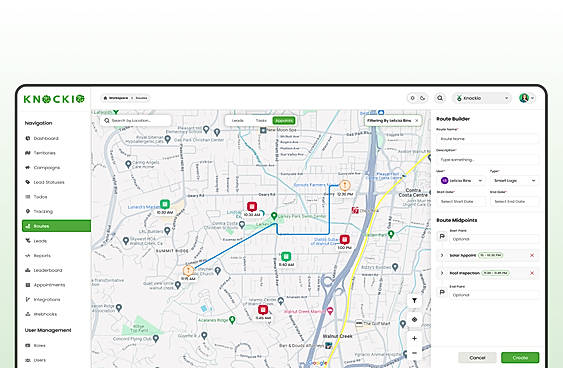
Task: Click the green 10:30 AM appointment marker
Action: (165, 204)
